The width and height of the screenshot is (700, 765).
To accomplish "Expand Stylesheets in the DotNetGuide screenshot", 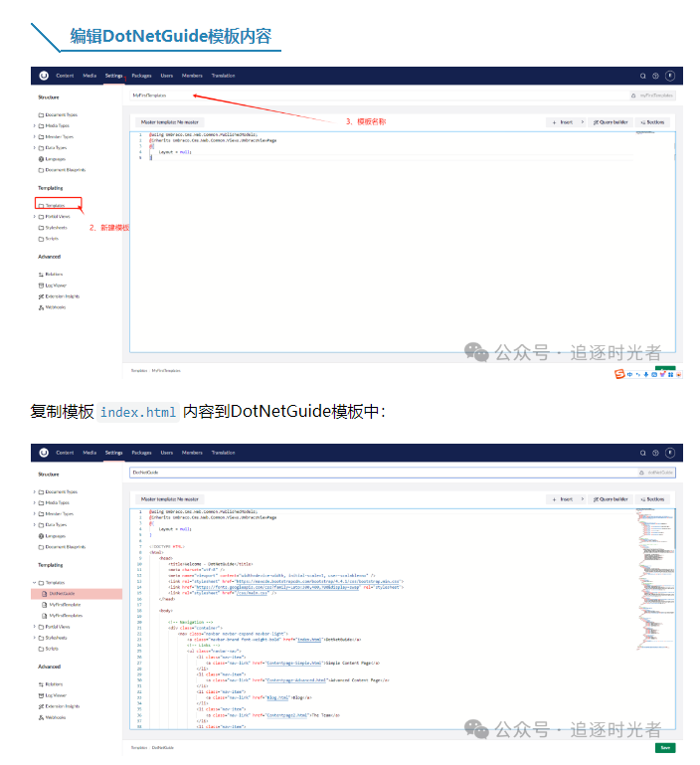I will [x=34, y=638].
